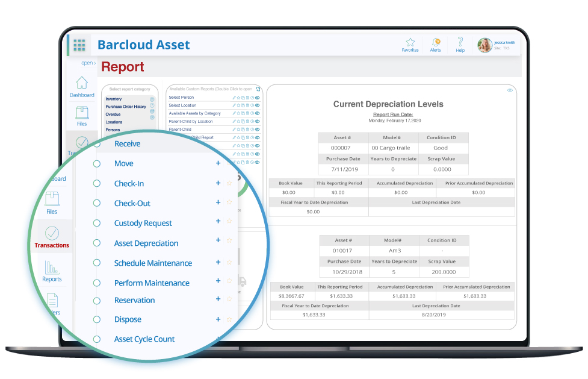The width and height of the screenshot is (588, 379).
Task: Favorite the Select Location report star
Action: [238, 105]
